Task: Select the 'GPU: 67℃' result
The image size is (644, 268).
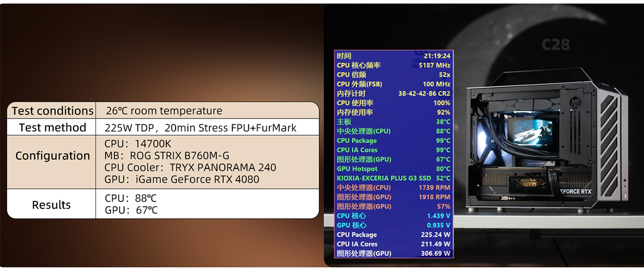Action: pos(131,210)
